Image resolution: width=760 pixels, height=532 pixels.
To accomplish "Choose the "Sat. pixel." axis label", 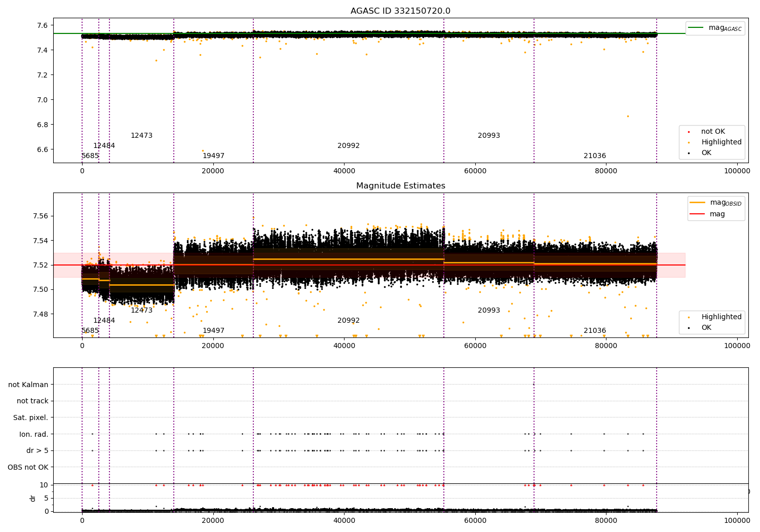I will point(31,417).
